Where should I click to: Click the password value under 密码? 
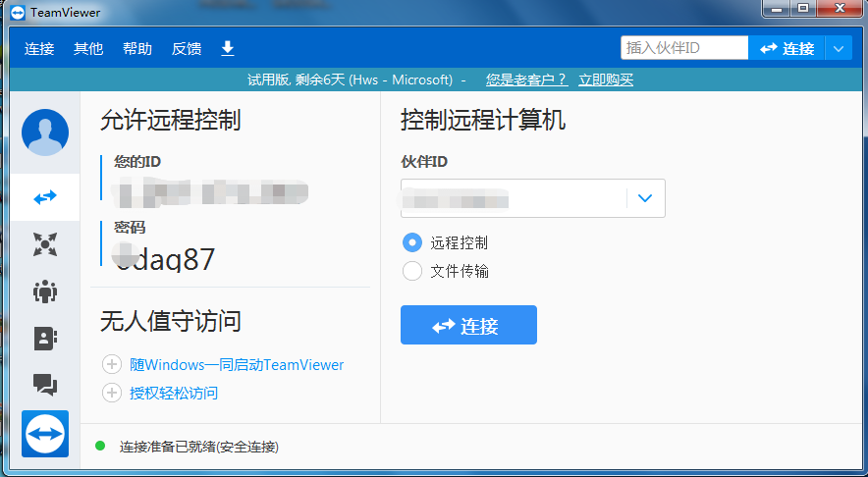(x=164, y=258)
